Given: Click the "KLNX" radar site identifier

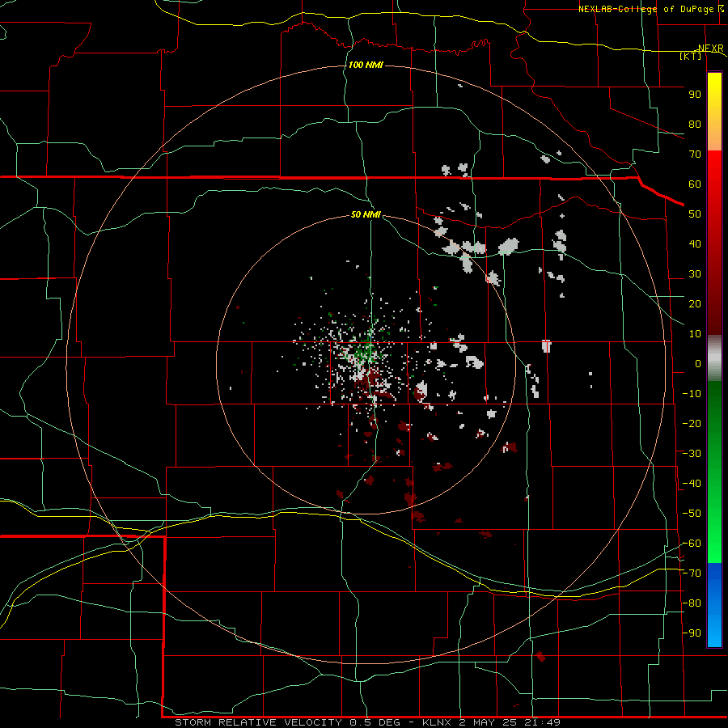Looking at the screenshot, I should pos(437,722).
